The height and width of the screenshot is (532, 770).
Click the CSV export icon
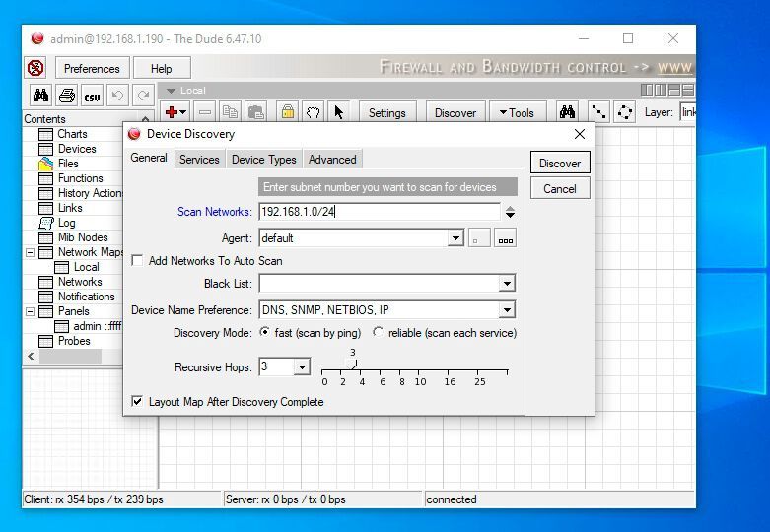point(92,96)
